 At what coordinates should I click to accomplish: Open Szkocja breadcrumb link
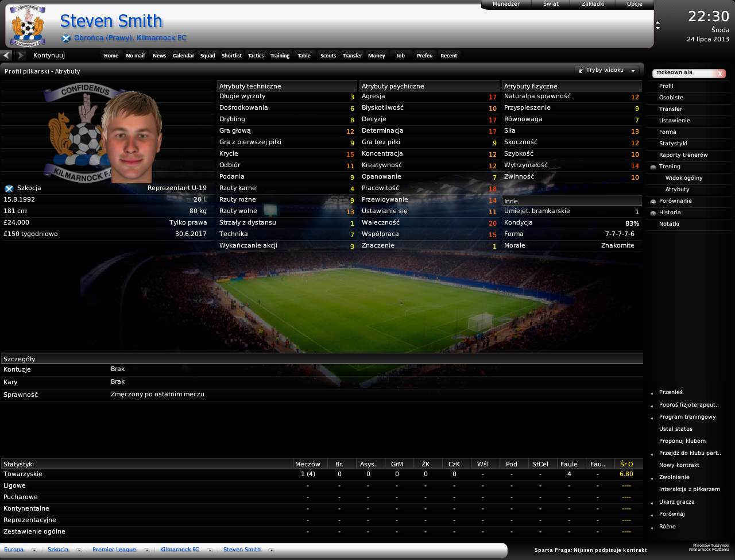click(x=57, y=550)
